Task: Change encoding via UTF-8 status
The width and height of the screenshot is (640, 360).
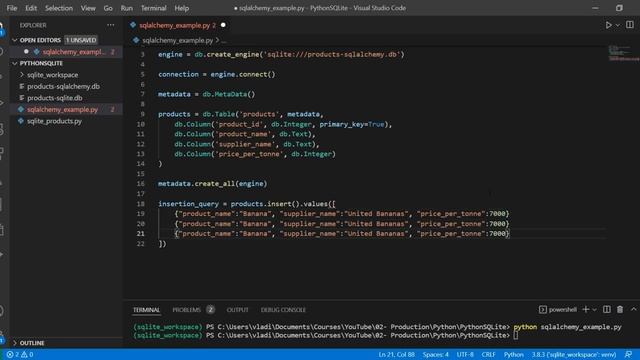Action: tap(465, 355)
